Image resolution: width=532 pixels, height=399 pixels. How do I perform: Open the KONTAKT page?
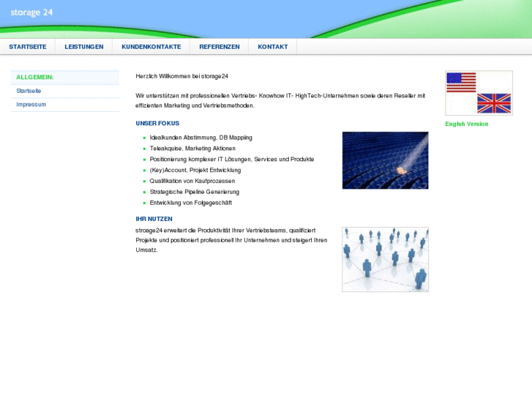pyautogui.click(x=272, y=47)
